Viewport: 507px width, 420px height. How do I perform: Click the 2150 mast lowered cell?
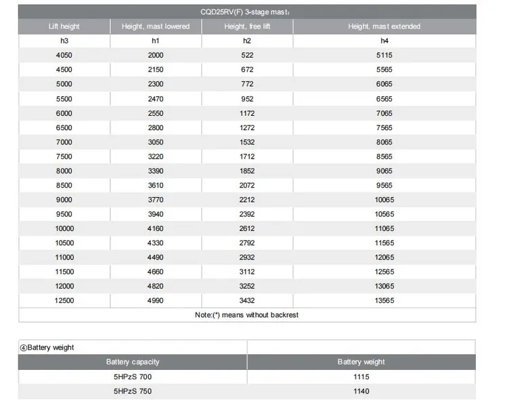coord(156,70)
